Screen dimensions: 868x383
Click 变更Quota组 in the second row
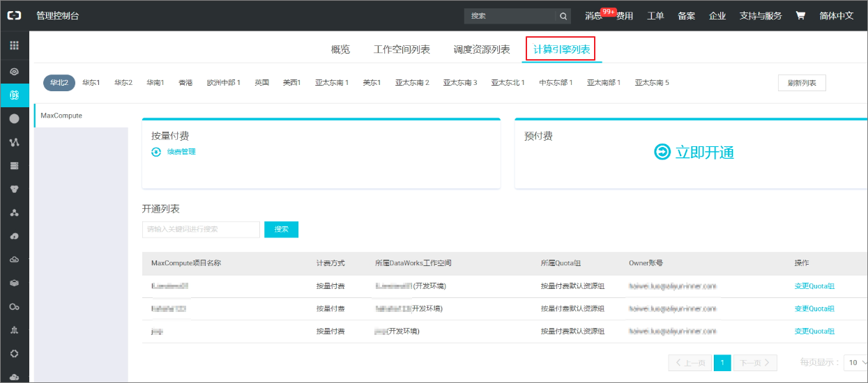[814, 308]
